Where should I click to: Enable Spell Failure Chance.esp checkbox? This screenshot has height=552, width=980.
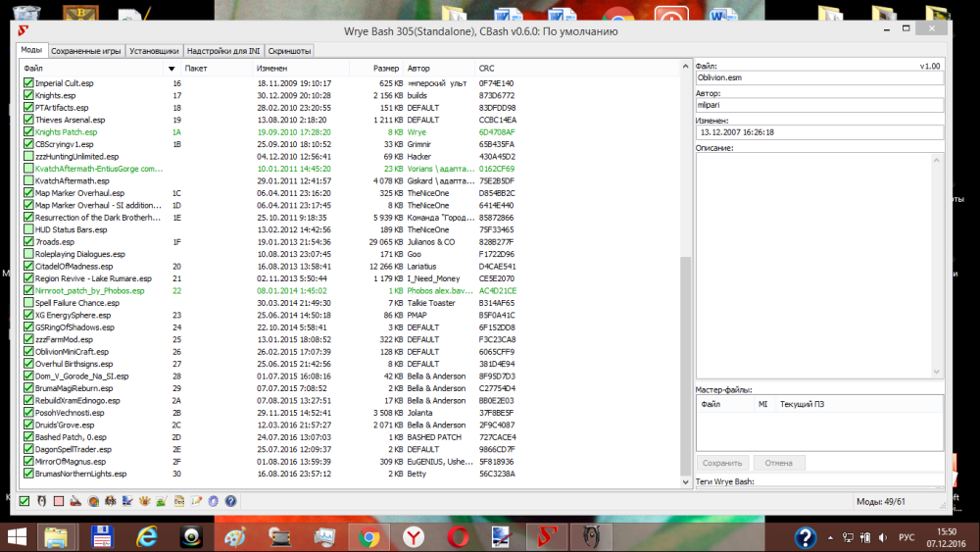click(28, 303)
